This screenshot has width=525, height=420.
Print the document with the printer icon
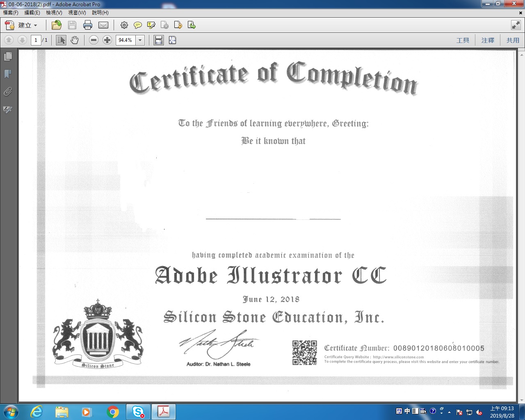pos(88,25)
